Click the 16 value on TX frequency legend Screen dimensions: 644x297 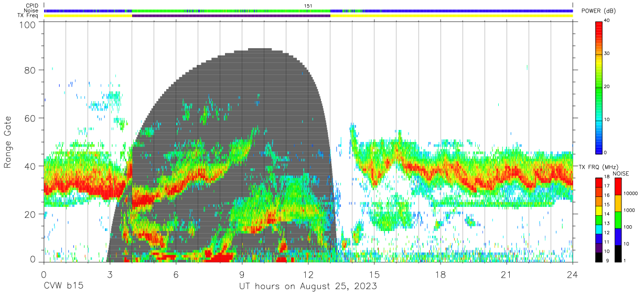(x=606, y=196)
